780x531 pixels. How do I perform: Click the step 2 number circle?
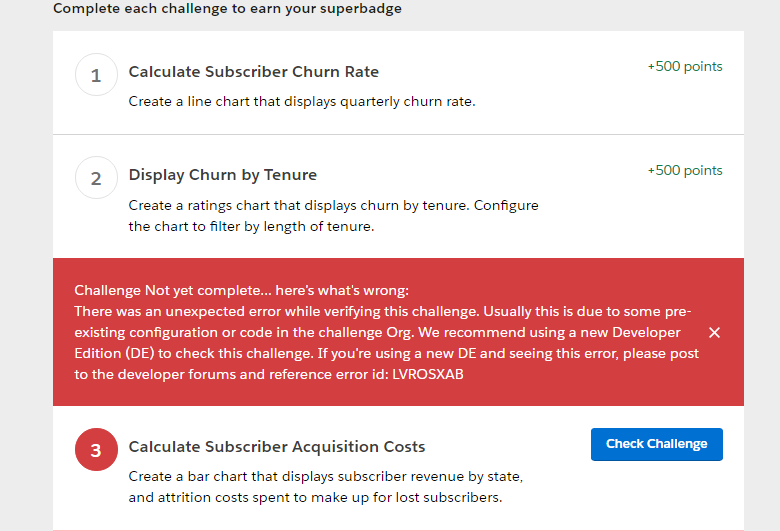[x=96, y=178]
